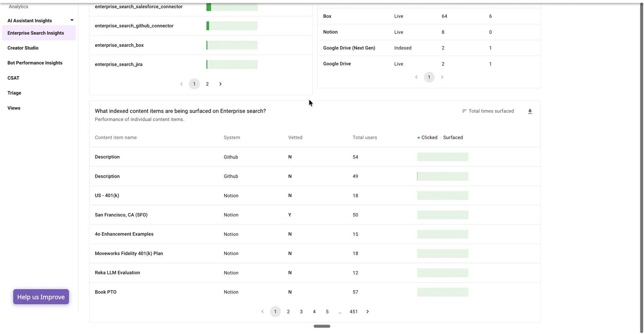Collapse the AI Assistant Insights section
Viewport: 644px width, 334px height.
point(72,20)
